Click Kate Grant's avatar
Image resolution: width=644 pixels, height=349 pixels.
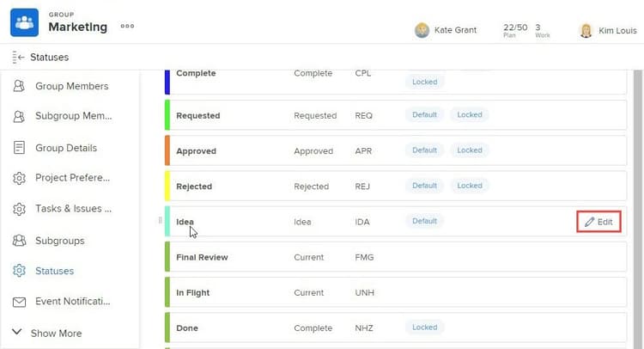pyautogui.click(x=422, y=30)
